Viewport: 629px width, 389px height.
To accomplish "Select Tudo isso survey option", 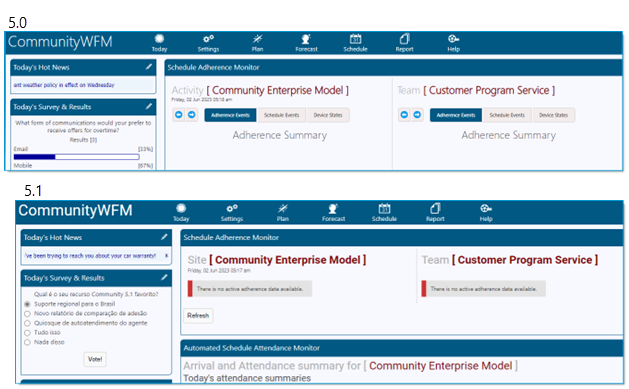I will [x=27, y=332].
